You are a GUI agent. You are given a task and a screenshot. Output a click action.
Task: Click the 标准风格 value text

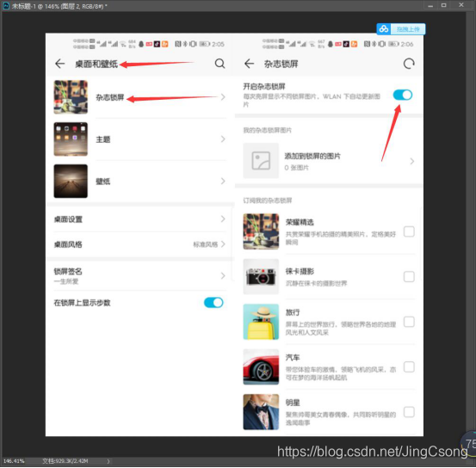[206, 244]
